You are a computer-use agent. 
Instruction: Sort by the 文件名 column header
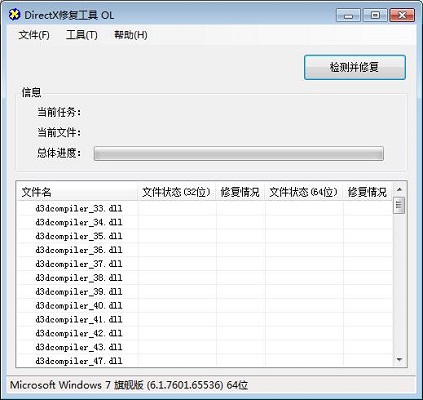[x=77, y=192]
